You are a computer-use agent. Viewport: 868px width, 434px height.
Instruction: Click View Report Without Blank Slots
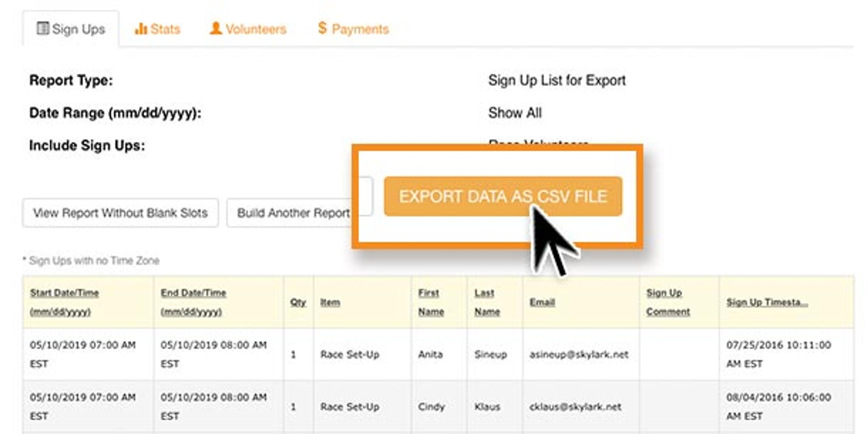coord(120,213)
